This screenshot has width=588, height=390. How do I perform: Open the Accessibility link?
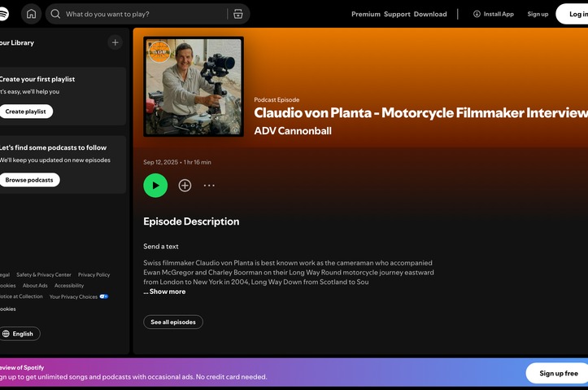click(69, 286)
